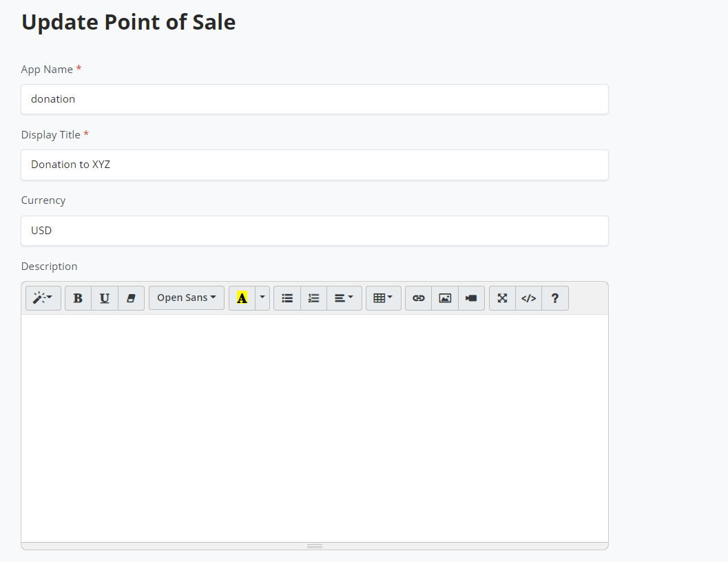Toggle bold formatting
Screen dimensions: 728x562
(78, 298)
